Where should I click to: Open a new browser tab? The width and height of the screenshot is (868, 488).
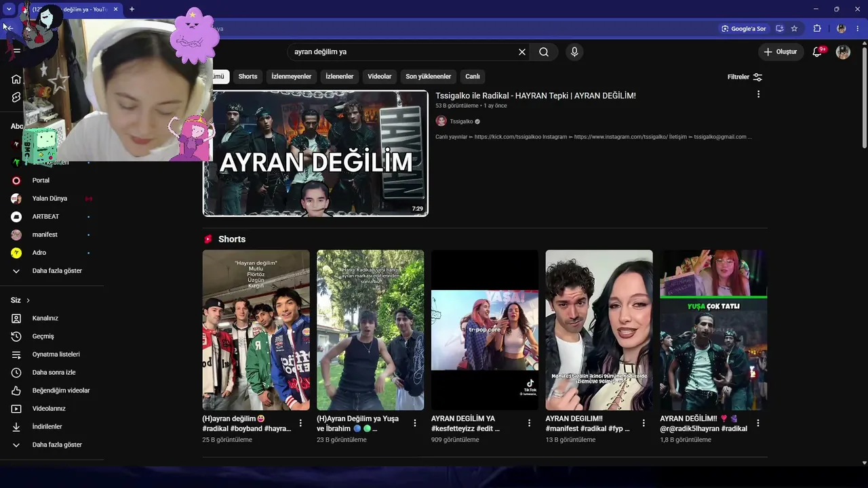(x=132, y=9)
